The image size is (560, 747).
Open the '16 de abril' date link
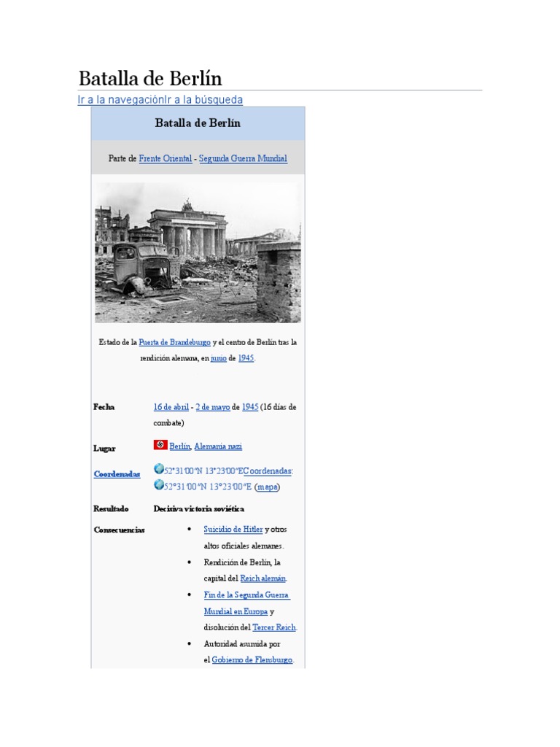coord(171,407)
